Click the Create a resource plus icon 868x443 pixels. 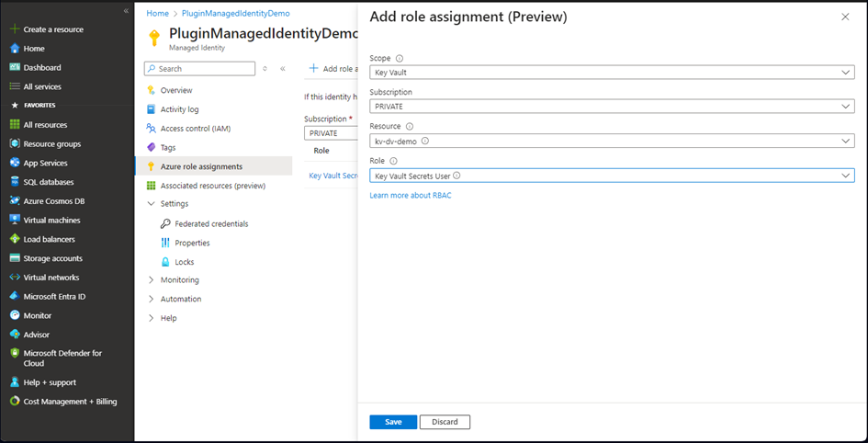15,29
